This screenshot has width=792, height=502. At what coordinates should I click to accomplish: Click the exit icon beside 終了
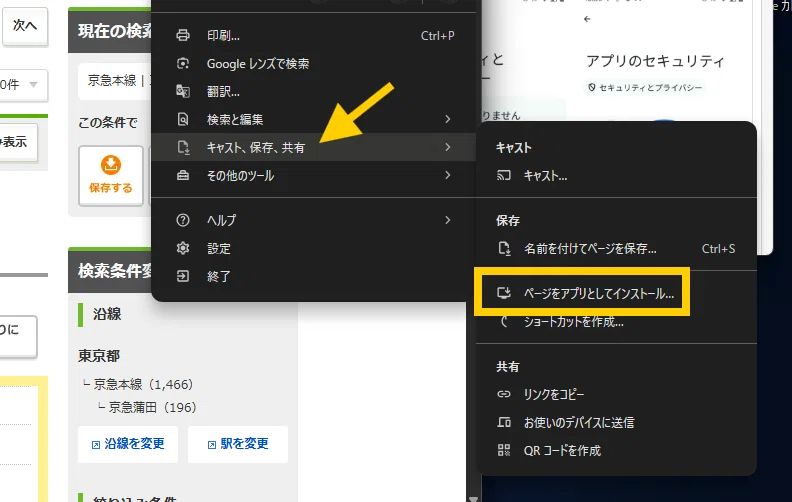point(183,276)
